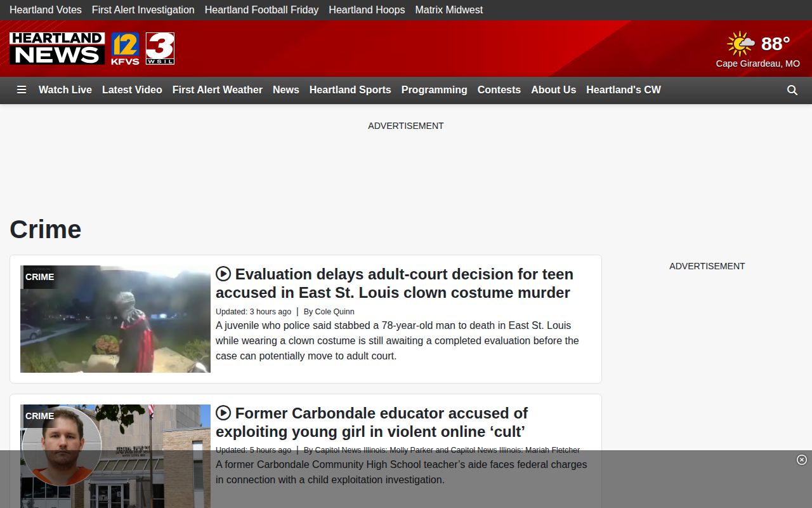The height and width of the screenshot is (508, 812).
Task: Click the 'By Cole Quinn' byline
Action: [329, 312]
